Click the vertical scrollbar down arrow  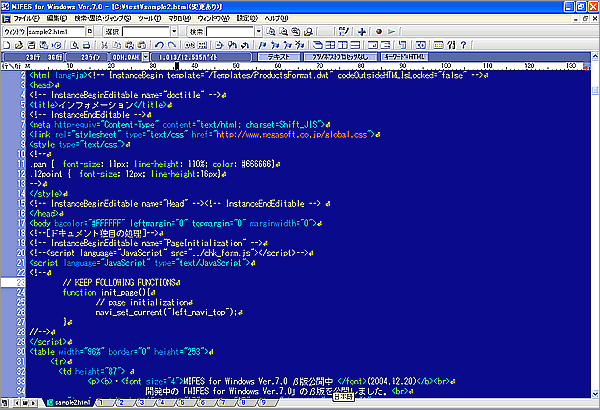[595, 394]
